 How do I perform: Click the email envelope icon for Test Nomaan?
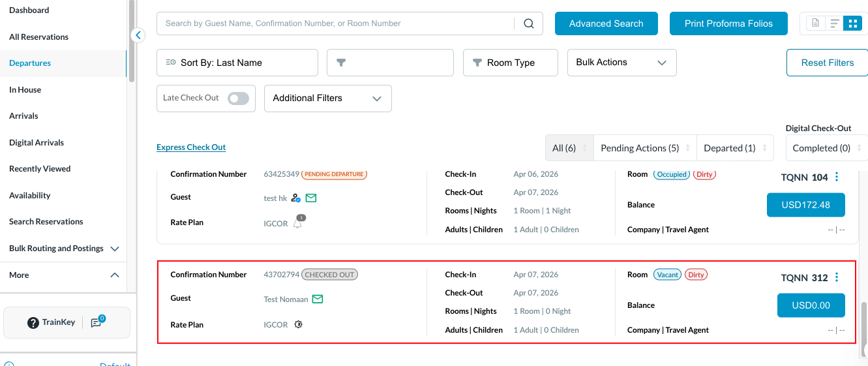(318, 299)
